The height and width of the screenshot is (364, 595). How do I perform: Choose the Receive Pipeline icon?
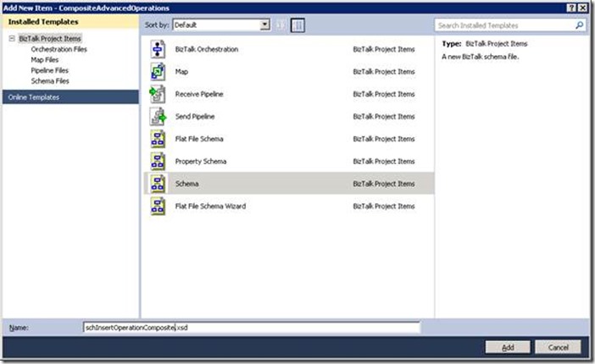pos(158,94)
